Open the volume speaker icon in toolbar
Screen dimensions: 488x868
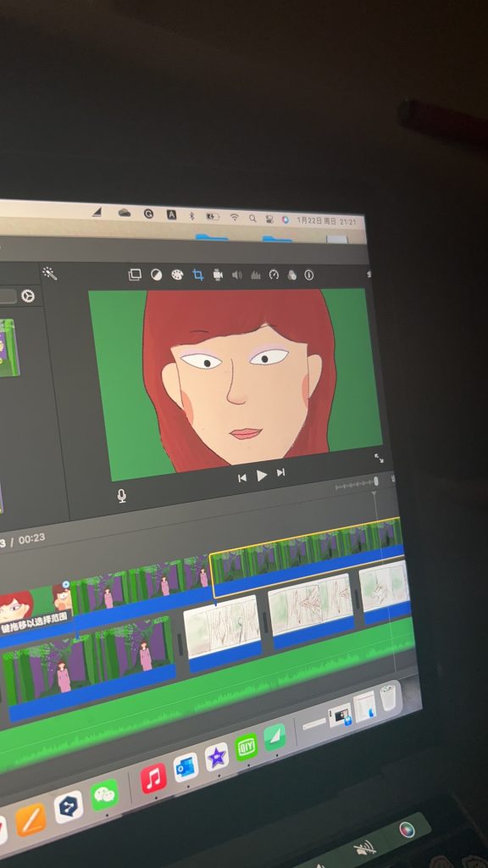coord(237,275)
